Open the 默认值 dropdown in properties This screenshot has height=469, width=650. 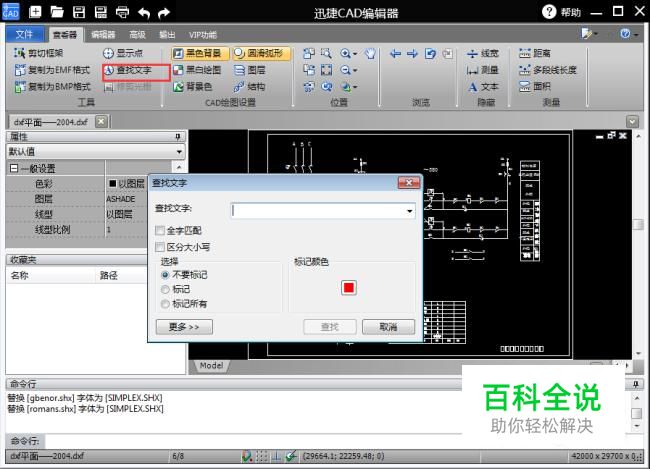pos(179,152)
